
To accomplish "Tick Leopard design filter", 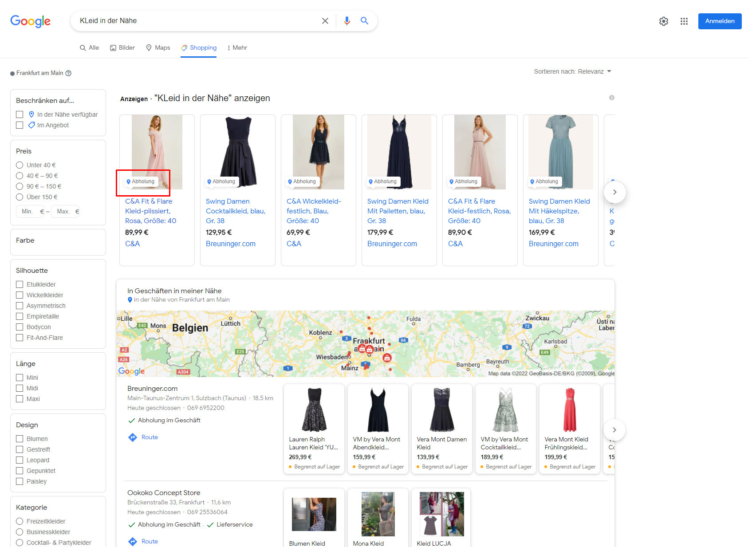I will 20,460.
